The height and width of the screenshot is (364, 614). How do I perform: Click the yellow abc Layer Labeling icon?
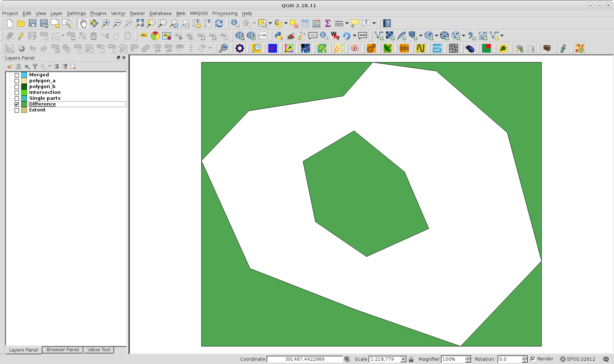click(144, 36)
